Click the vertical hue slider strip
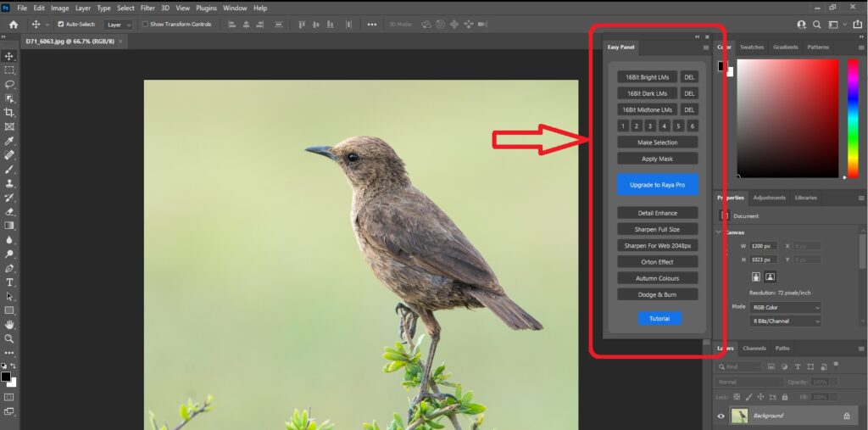This screenshot has height=430, width=868. click(x=853, y=117)
